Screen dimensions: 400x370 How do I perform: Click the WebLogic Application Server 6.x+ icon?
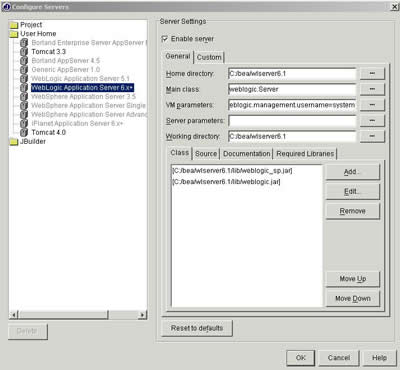click(x=24, y=88)
